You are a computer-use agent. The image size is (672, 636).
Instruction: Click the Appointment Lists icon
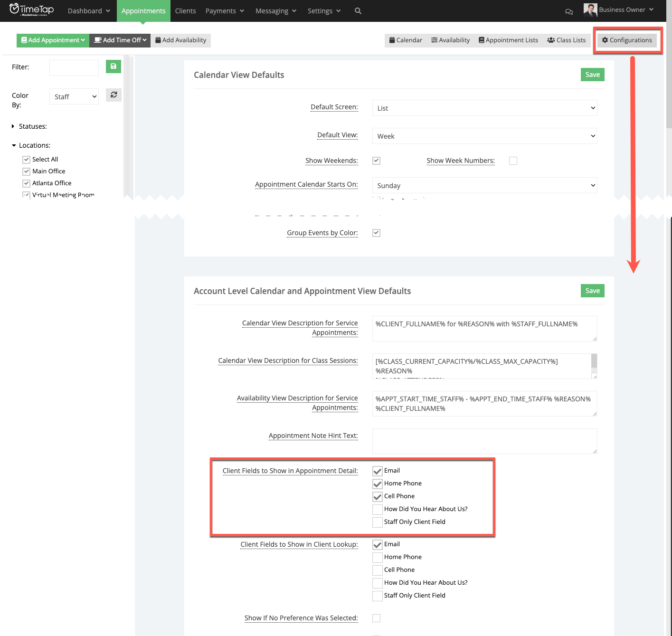(508, 40)
